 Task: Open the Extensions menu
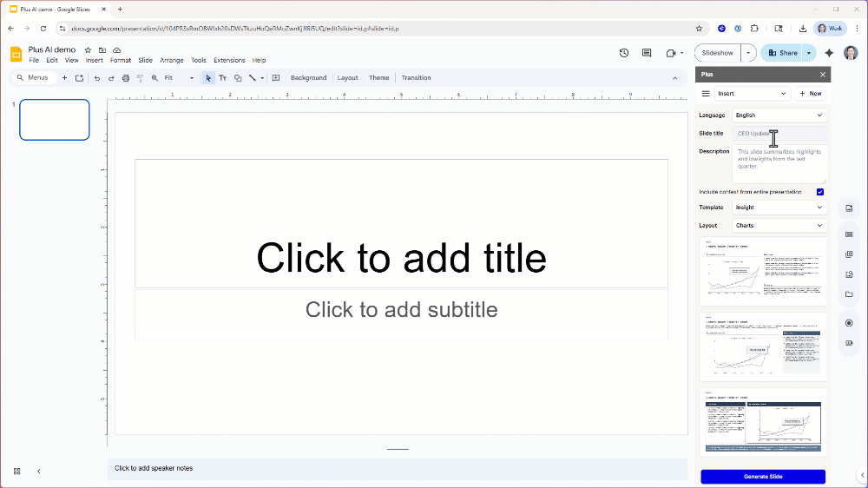(229, 61)
